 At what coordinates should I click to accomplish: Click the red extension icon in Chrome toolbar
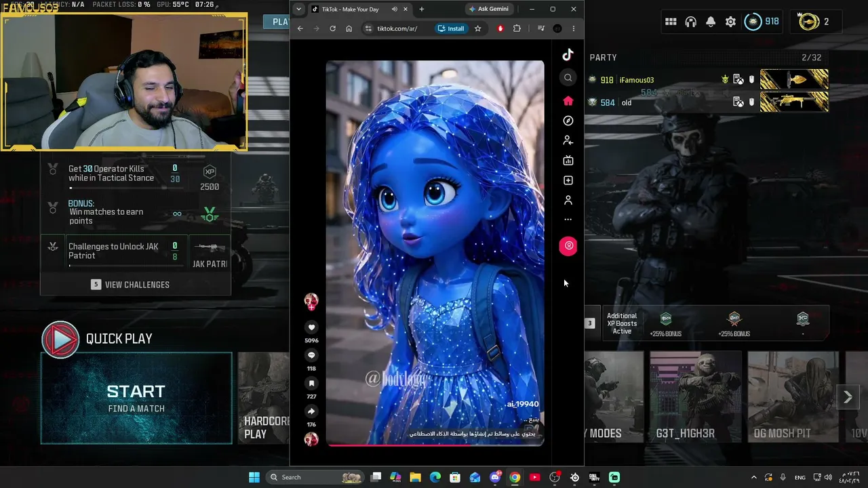click(x=500, y=28)
